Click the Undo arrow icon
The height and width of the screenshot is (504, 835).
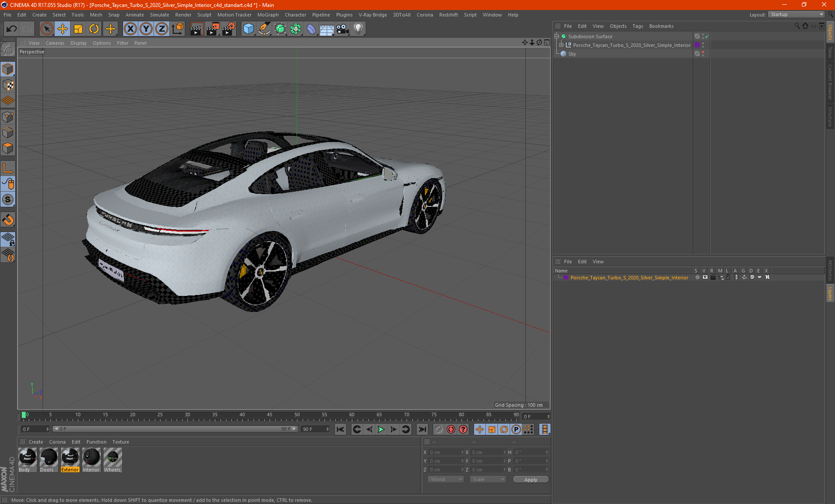click(11, 29)
